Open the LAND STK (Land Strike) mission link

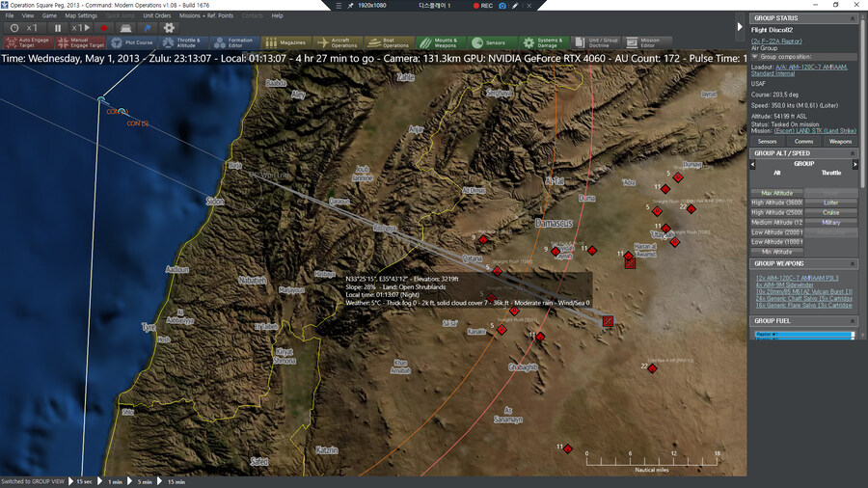coord(815,131)
